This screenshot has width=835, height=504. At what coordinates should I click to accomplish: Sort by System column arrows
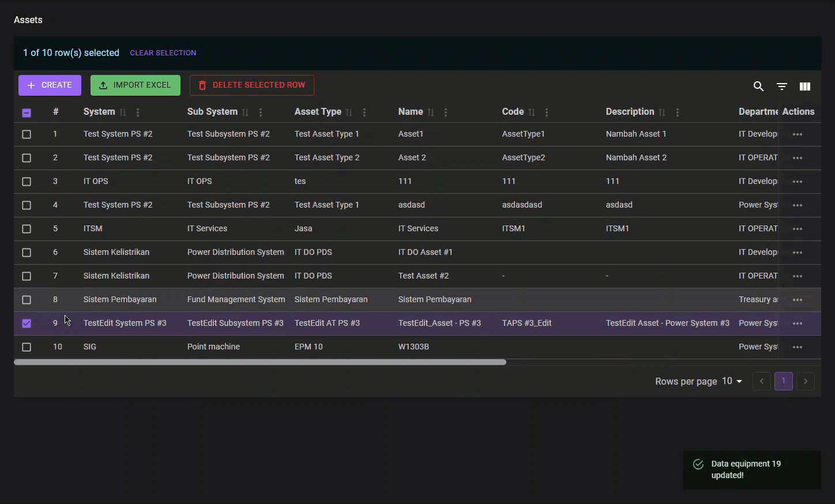[x=123, y=112]
